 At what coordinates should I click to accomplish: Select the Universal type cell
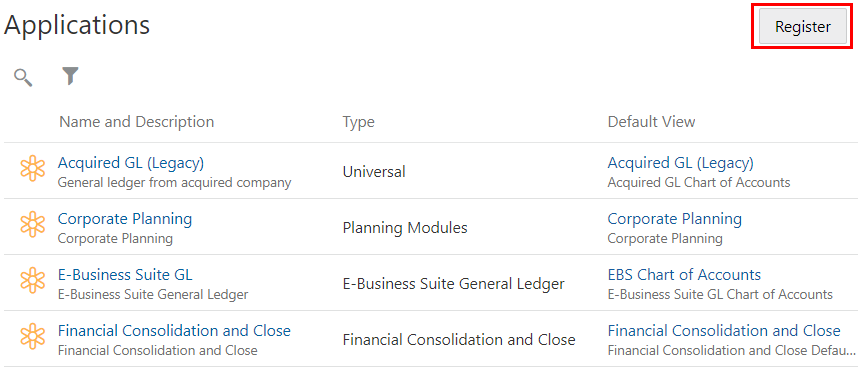374,172
